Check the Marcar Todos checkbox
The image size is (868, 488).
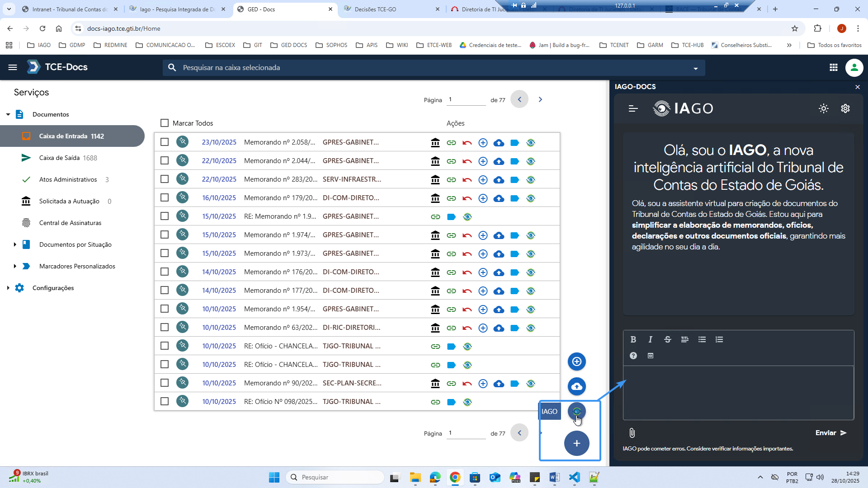(165, 123)
